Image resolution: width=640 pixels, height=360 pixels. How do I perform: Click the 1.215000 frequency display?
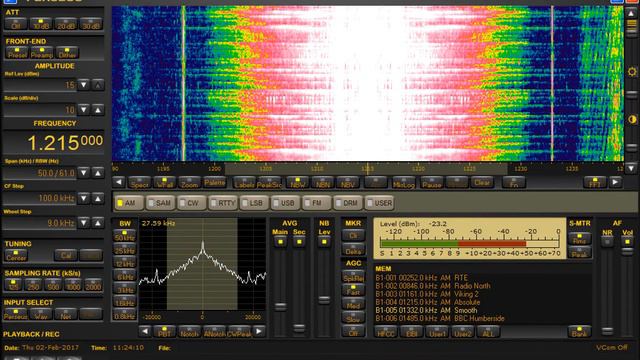pos(53,142)
